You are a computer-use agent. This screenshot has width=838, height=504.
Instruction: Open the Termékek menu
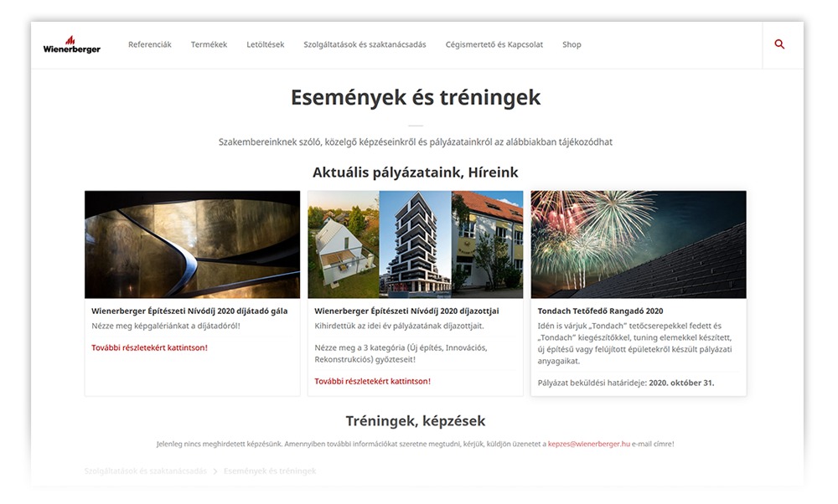(x=209, y=44)
